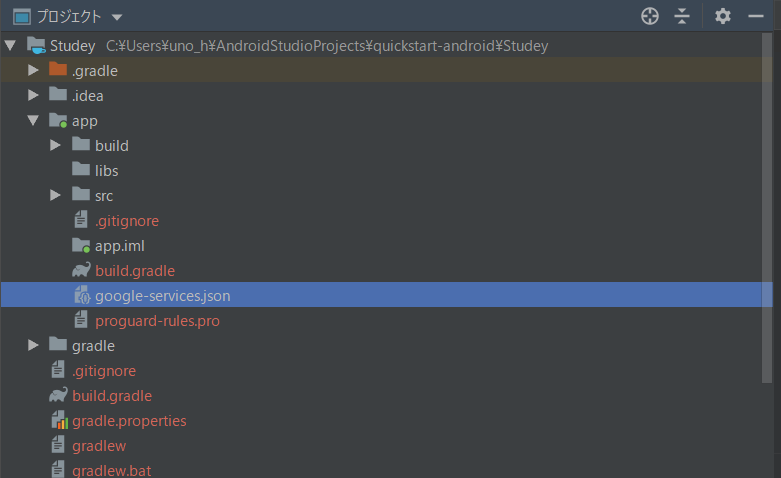The width and height of the screenshot is (781, 478).
Task: Collapse the app module arrow
Action: pyautogui.click(x=33, y=120)
